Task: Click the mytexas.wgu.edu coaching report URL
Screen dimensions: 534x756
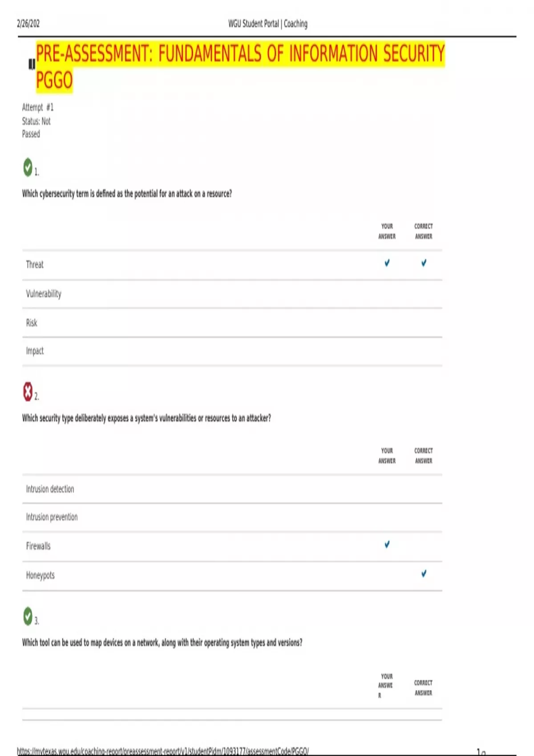Action: (x=163, y=751)
